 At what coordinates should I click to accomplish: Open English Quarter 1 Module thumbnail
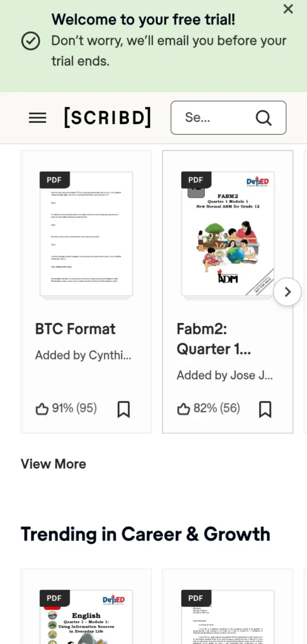(86, 617)
